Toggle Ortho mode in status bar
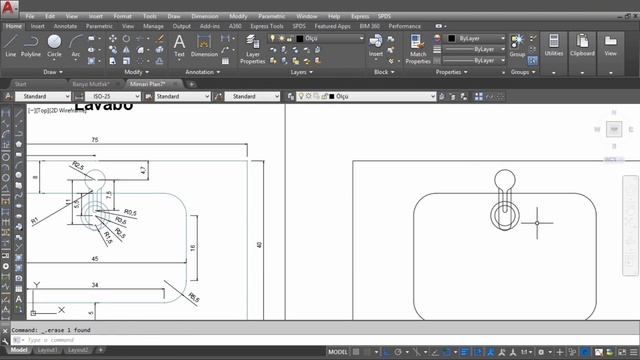 [387, 352]
